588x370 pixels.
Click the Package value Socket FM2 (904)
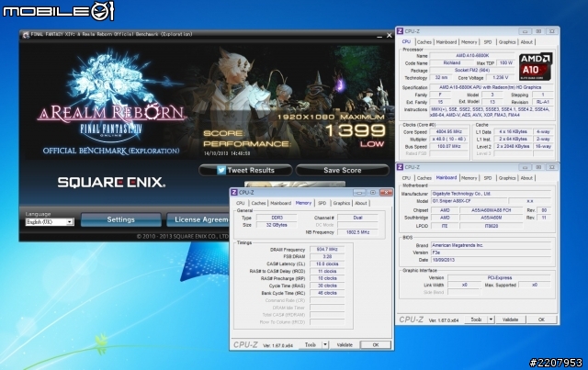pos(472,70)
